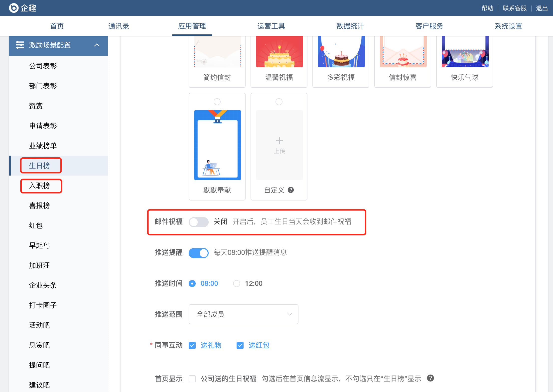Click the help icon after 首页显示 description
This screenshot has width=553, height=392.
pos(430,378)
